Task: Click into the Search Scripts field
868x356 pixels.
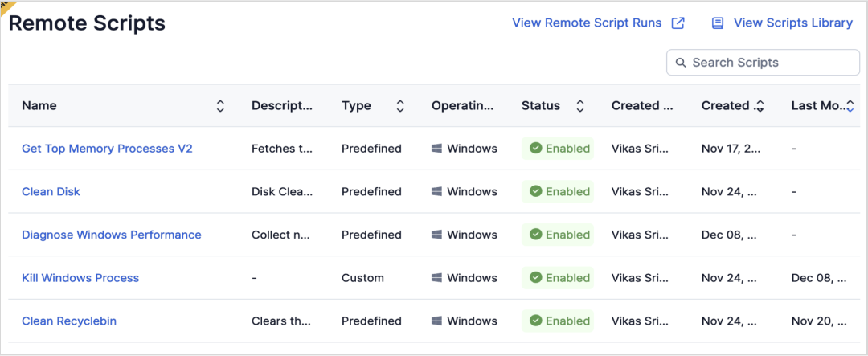Action: (768, 63)
